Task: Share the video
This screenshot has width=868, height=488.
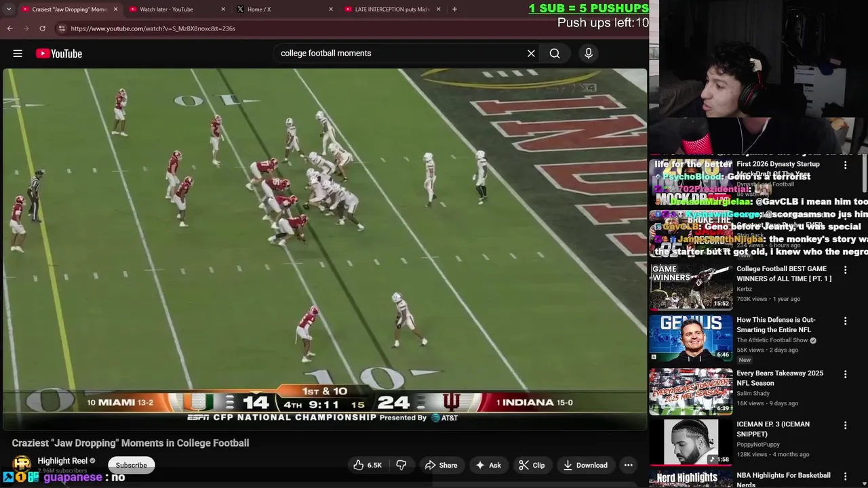Action: tap(441, 465)
